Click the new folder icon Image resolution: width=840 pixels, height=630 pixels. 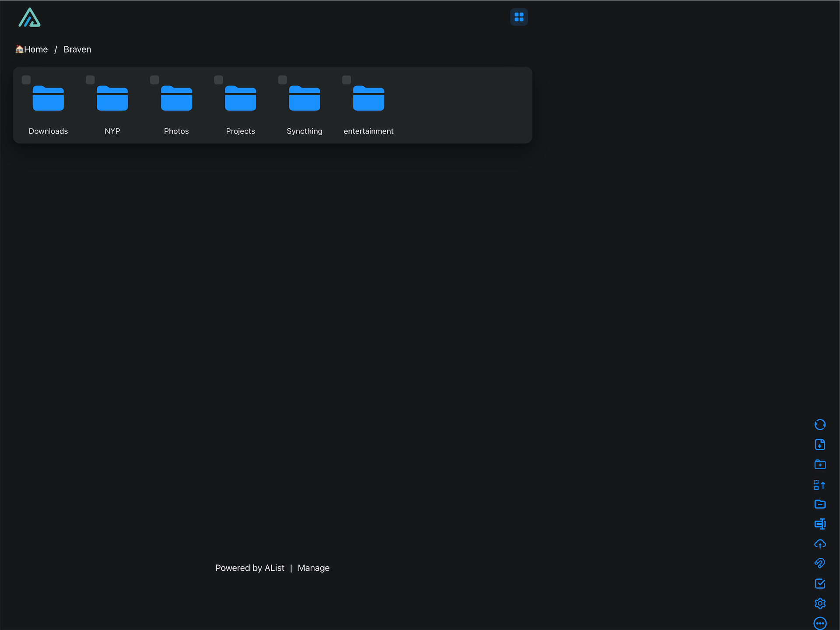point(820,465)
